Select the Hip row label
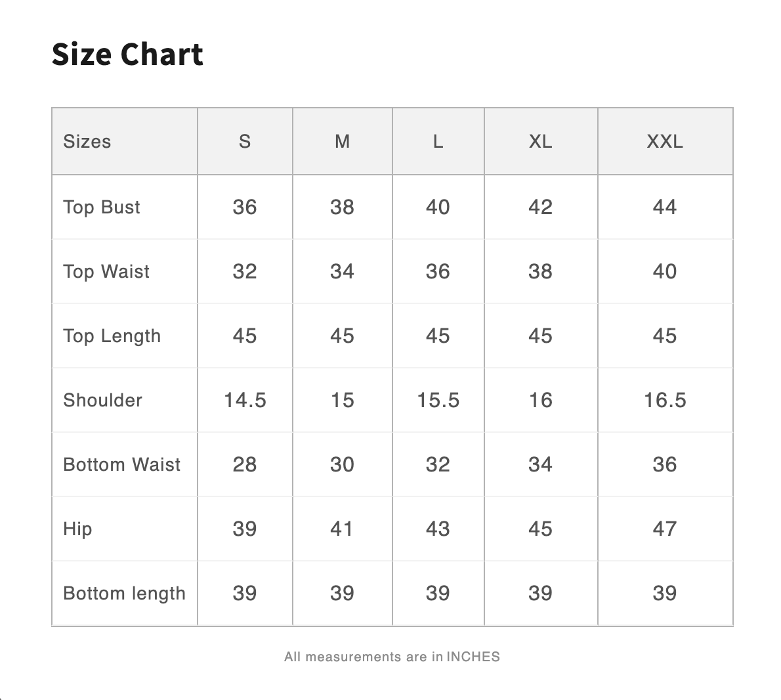This screenshot has width=781, height=700. coord(77,529)
